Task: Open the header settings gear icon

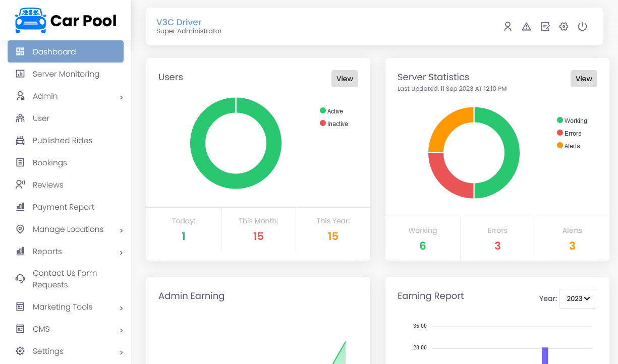Action: [x=564, y=27]
